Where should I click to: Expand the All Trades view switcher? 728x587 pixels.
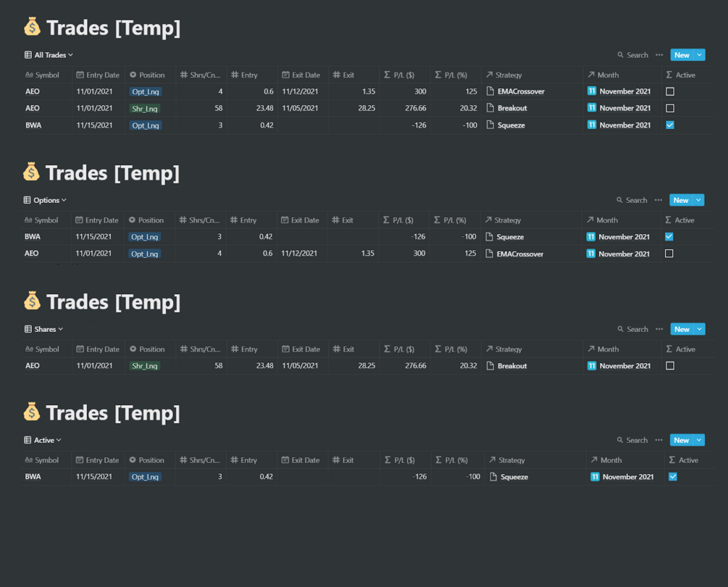click(49, 55)
